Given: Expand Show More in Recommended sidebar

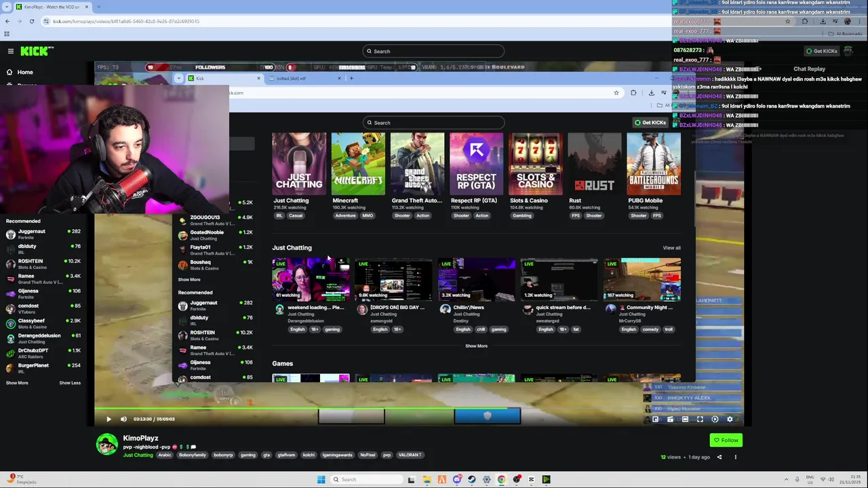Looking at the screenshot, I should tap(17, 383).
